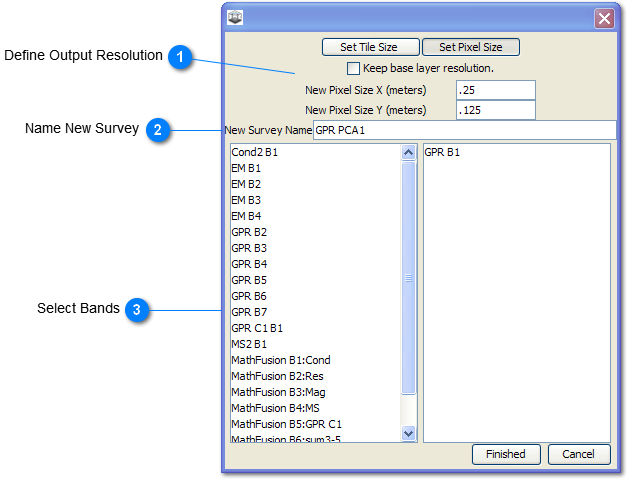Click the numbered callout 2 marker
Viewport: 634px width, 486px height.
[x=159, y=130]
